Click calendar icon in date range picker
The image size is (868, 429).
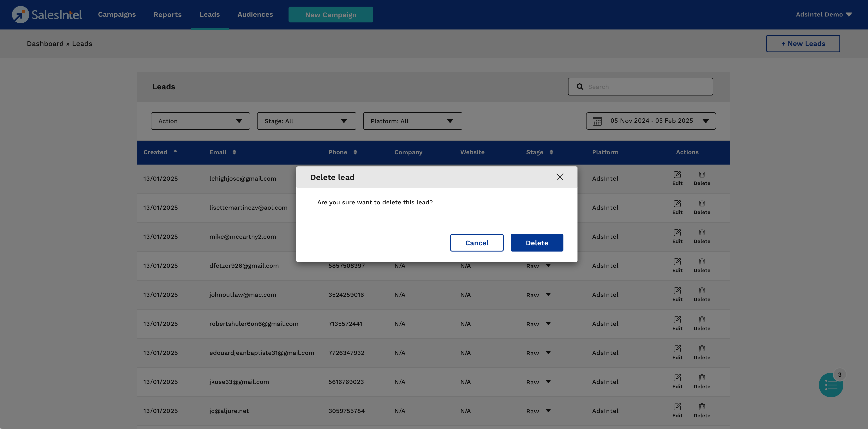(x=597, y=121)
